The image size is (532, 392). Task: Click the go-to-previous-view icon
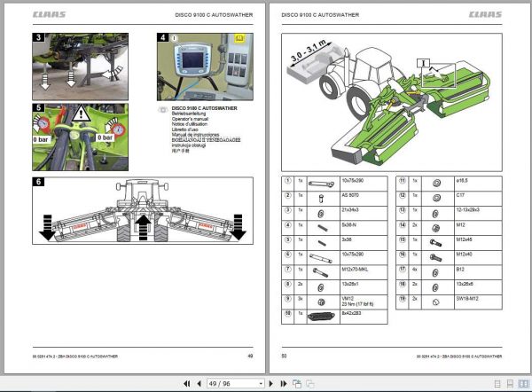[297, 384]
